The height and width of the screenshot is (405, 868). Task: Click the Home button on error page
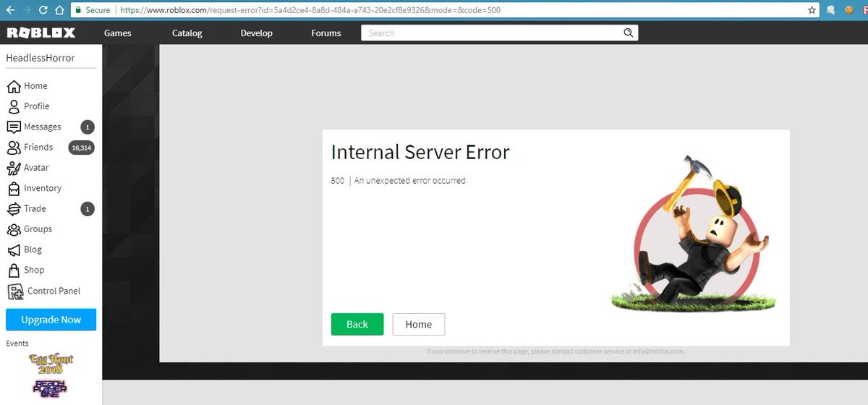pos(419,324)
